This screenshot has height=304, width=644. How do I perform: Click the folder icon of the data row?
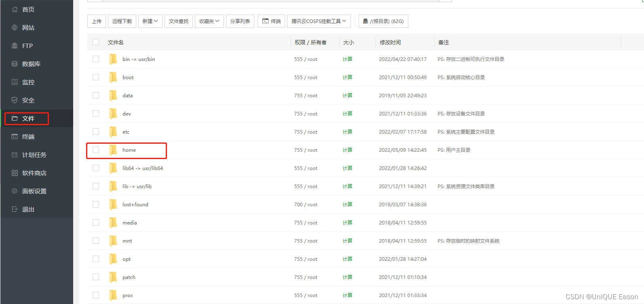coord(113,95)
